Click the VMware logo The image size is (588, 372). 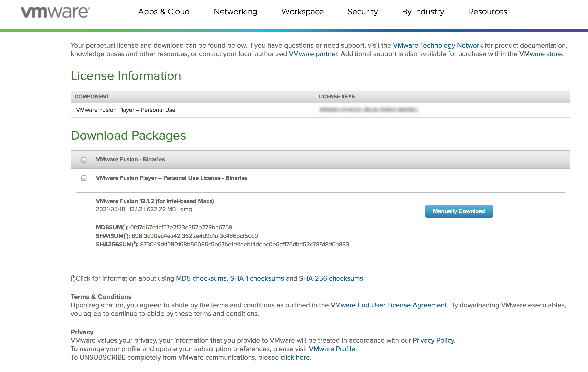56,12
